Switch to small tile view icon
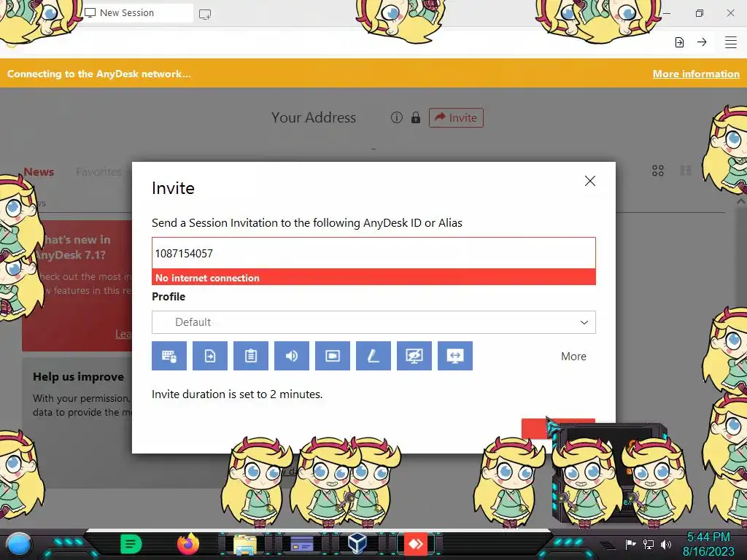747x560 pixels. click(686, 171)
